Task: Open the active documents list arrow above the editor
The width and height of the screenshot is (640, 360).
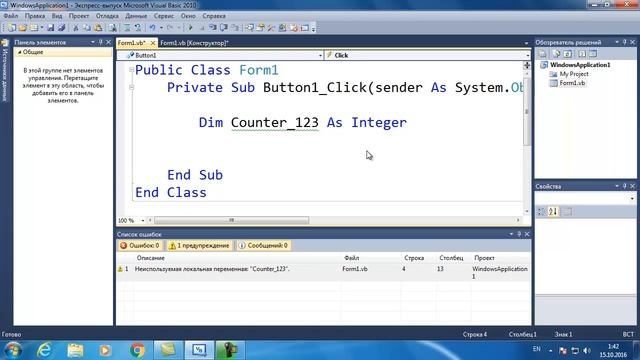Action: [526, 43]
